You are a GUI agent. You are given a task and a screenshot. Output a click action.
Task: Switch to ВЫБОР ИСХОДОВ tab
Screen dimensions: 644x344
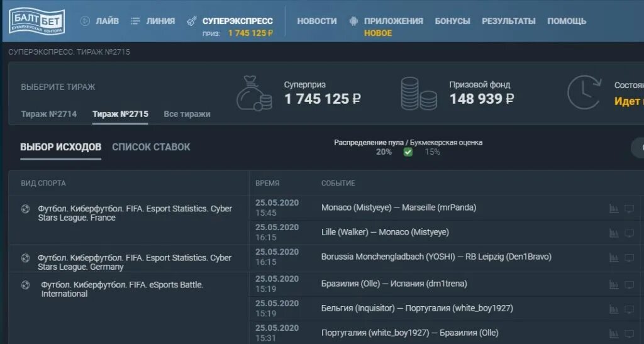click(61, 147)
